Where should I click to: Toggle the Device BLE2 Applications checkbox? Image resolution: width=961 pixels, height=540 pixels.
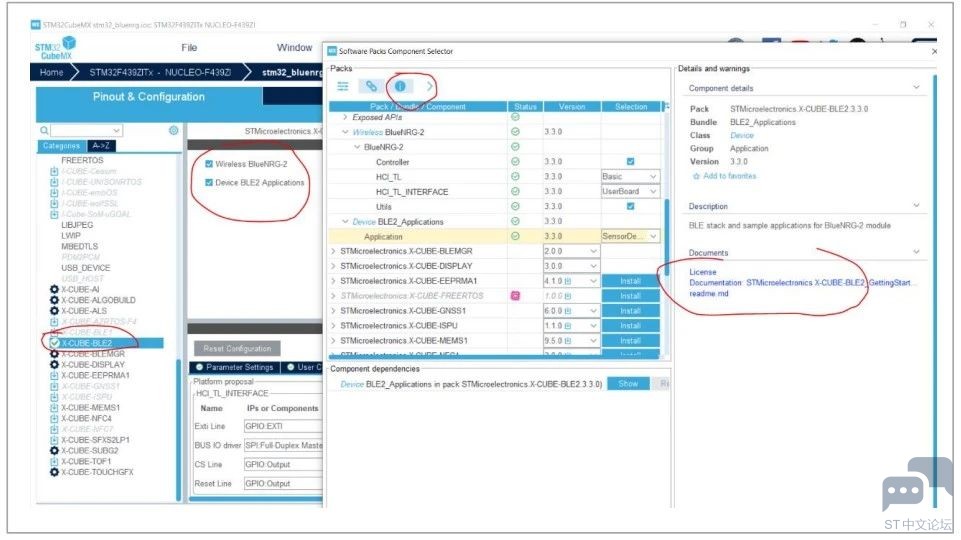(209, 182)
